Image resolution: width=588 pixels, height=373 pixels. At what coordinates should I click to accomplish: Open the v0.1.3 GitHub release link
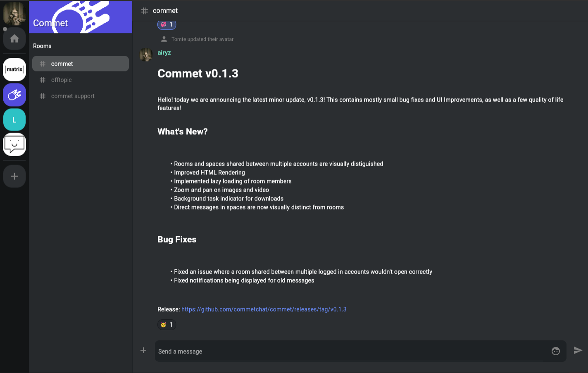[x=264, y=309]
